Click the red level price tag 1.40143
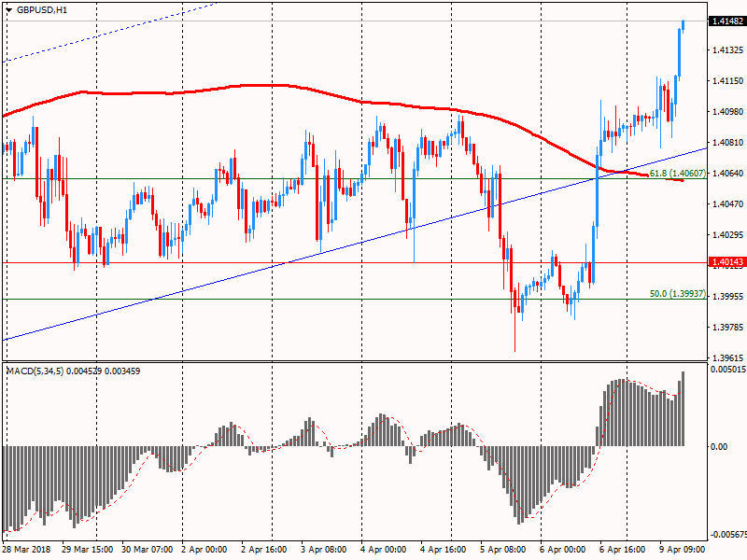 coord(727,262)
